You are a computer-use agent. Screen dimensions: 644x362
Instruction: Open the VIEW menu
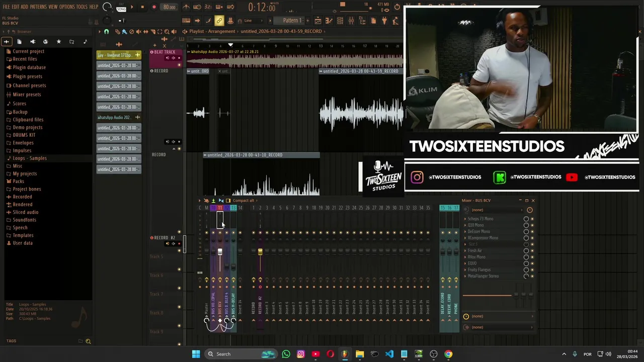(53, 7)
